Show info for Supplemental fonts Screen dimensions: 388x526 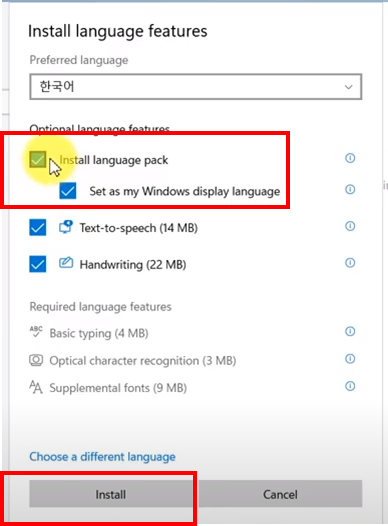click(x=350, y=386)
